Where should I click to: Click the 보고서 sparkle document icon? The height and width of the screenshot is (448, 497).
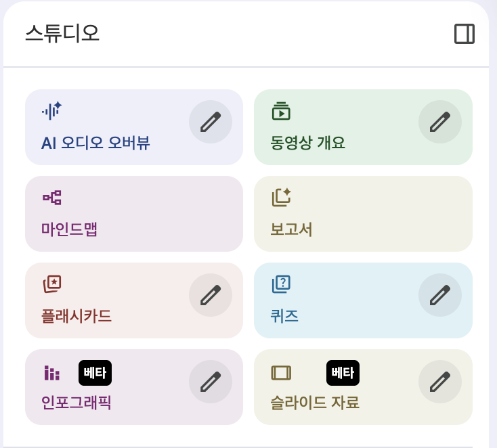click(x=281, y=197)
